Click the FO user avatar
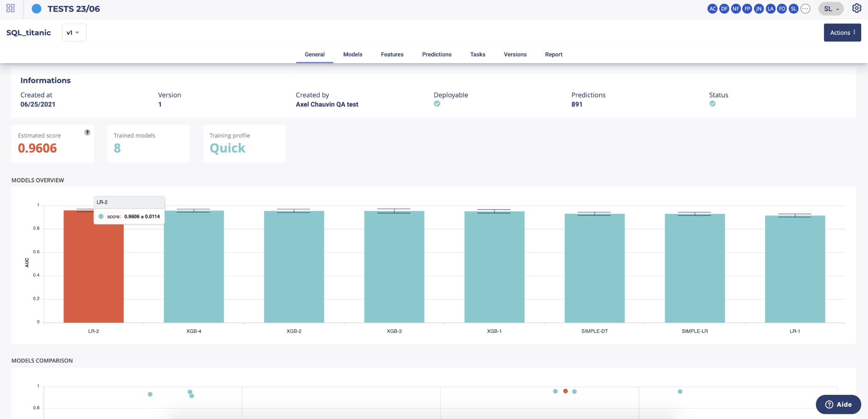Image resolution: width=868 pixels, height=419 pixels. click(782, 9)
